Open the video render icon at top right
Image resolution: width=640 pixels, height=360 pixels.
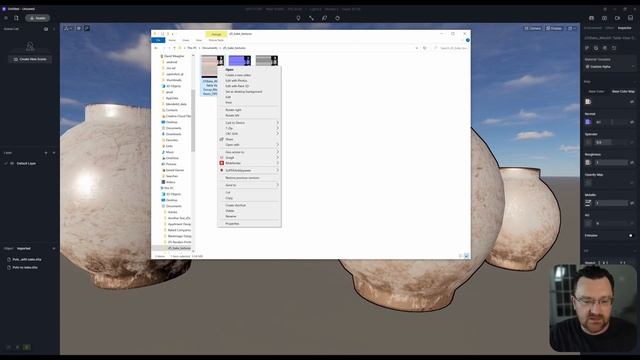click(618, 18)
